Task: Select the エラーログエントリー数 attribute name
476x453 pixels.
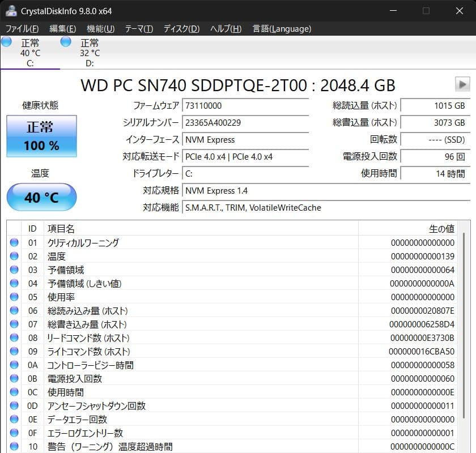Action: pos(86,433)
